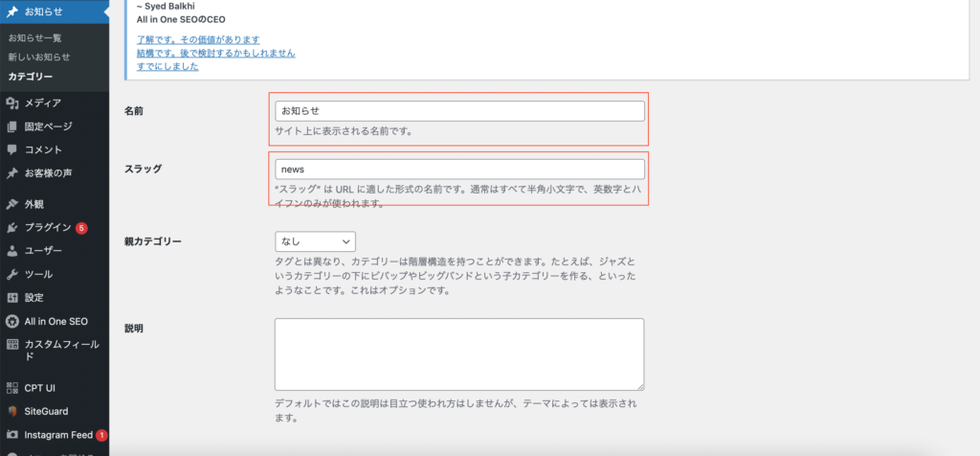
Task: Open the 親カテゴリー dropdown showing なし
Action: (x=315, y=241)
